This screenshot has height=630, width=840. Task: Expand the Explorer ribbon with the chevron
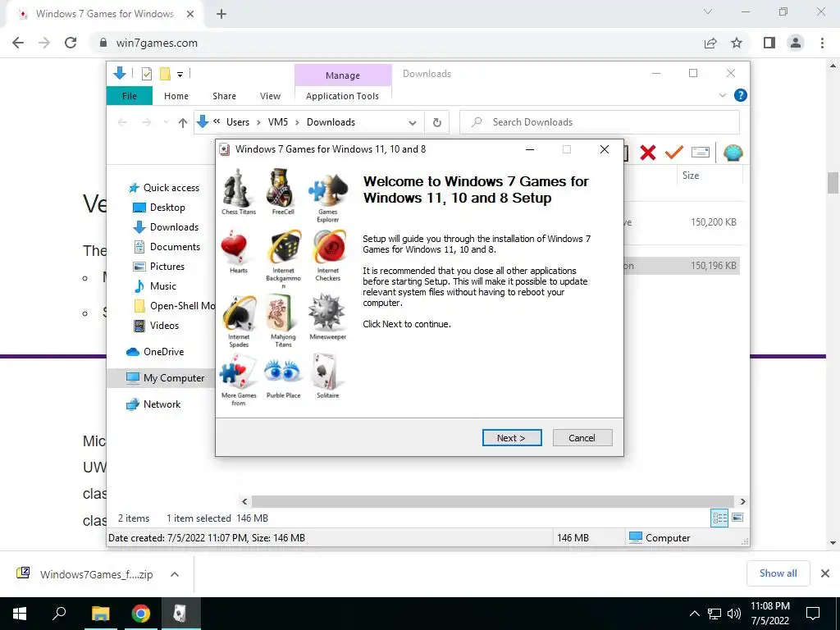pos(722,95)
